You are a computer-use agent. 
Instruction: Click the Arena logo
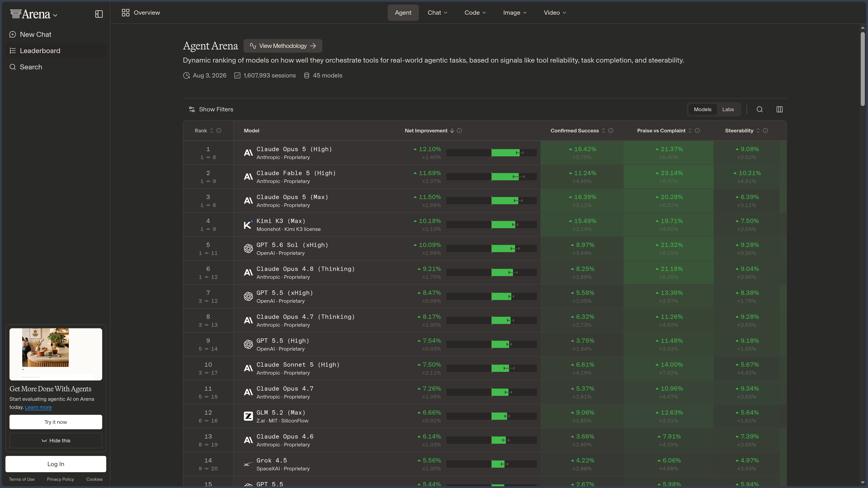pyautogui.click(x=30, y=14)
